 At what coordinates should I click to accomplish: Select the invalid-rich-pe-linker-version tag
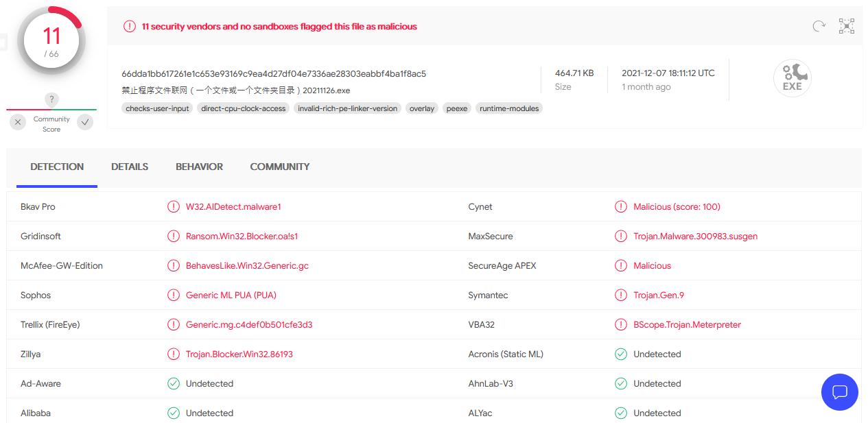(x=347, y=108)
